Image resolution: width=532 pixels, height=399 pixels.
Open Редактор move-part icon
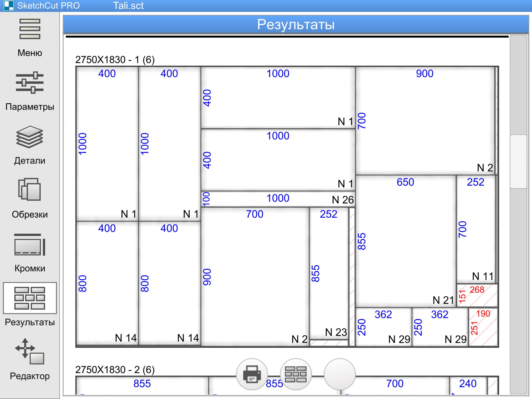coord(30,352)
